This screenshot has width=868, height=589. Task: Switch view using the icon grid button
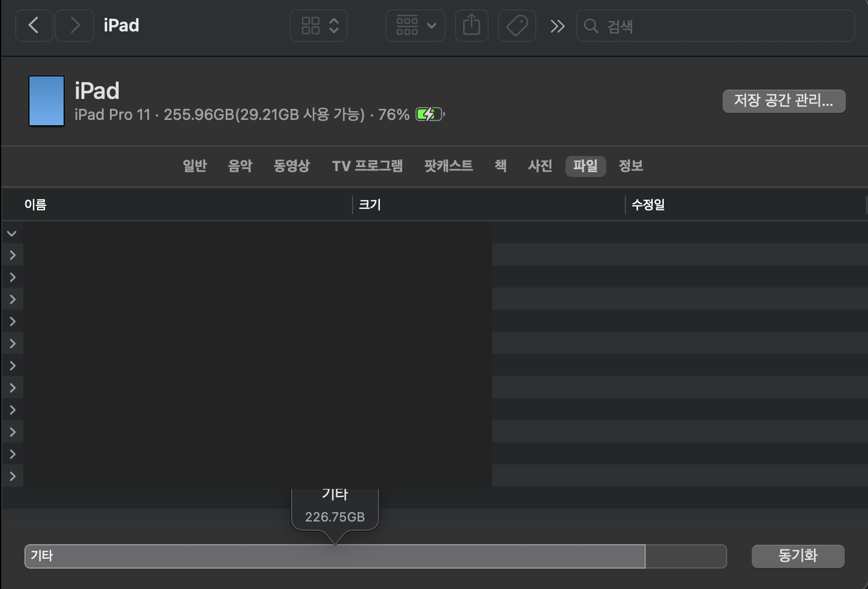coord(318,26)
